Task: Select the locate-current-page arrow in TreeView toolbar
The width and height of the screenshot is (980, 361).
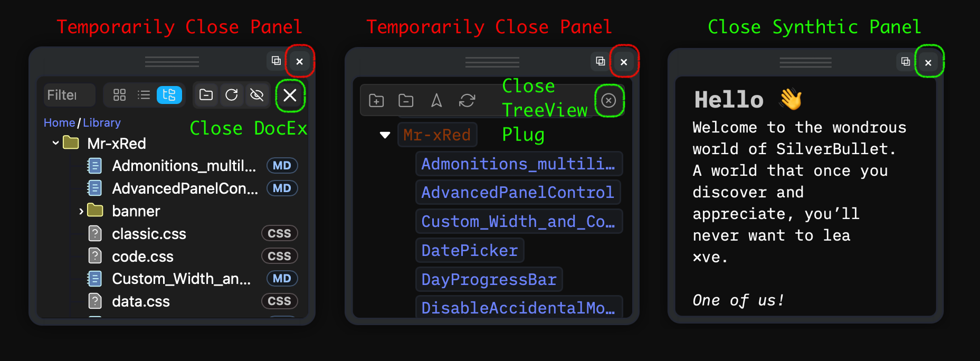Action: [x=436, y=100]
